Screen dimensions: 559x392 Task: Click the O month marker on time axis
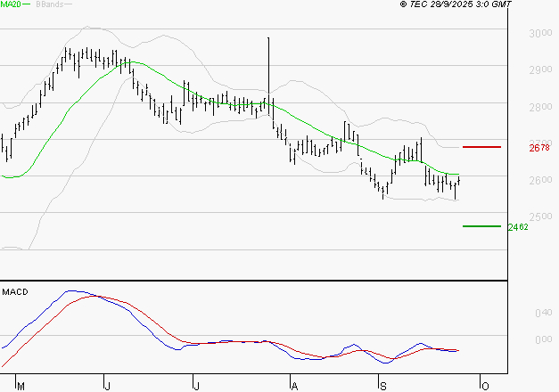tap(485, 386)
